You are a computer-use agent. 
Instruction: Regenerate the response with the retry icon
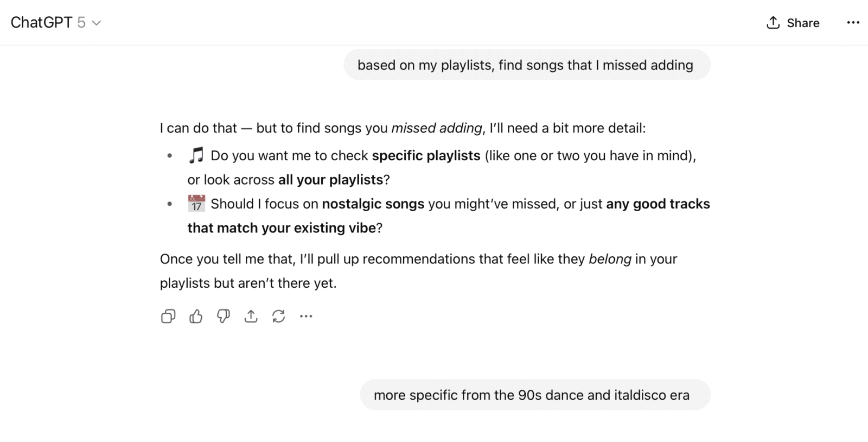[278, 316]
